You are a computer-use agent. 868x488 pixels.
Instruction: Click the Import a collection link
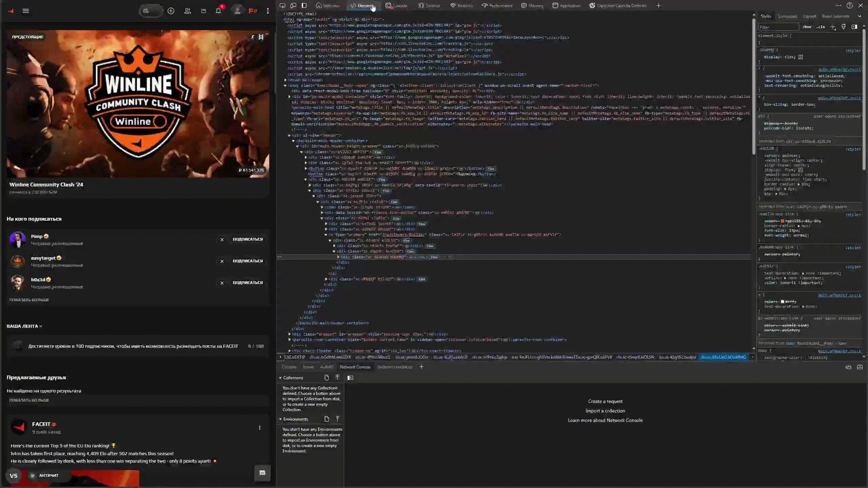[605, 411]
